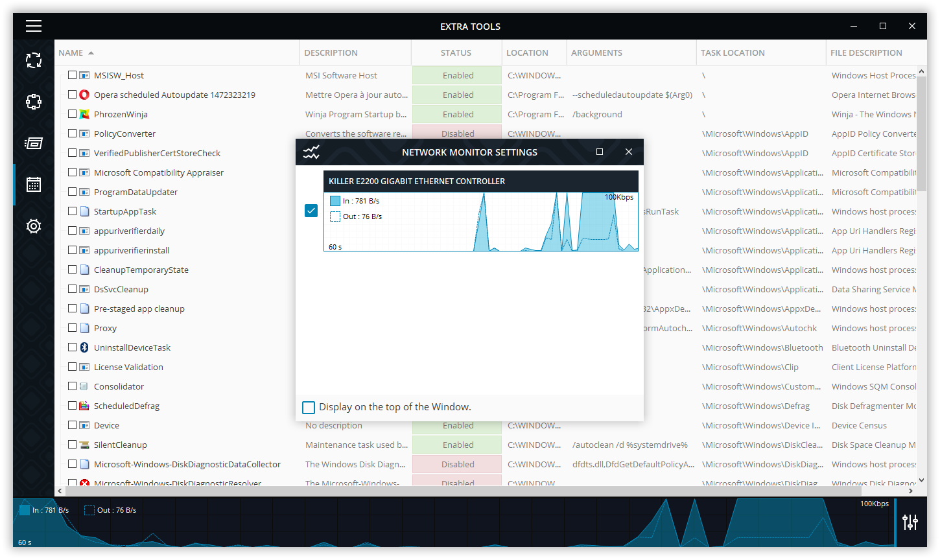Open network monitor sliders settings icon
Viewport: 940px width, 560px height.
click(910, 522)
